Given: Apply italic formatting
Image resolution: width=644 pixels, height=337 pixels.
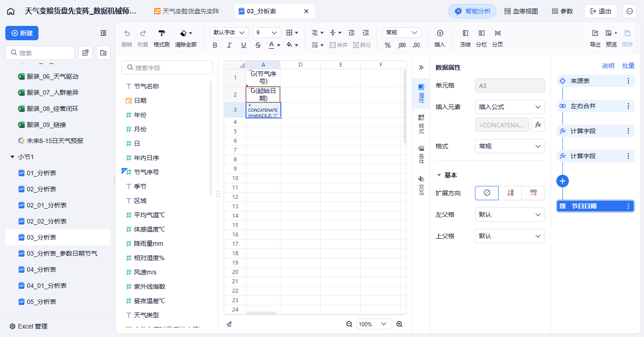Looking at the screenshot, I should [x=229, y=45].
